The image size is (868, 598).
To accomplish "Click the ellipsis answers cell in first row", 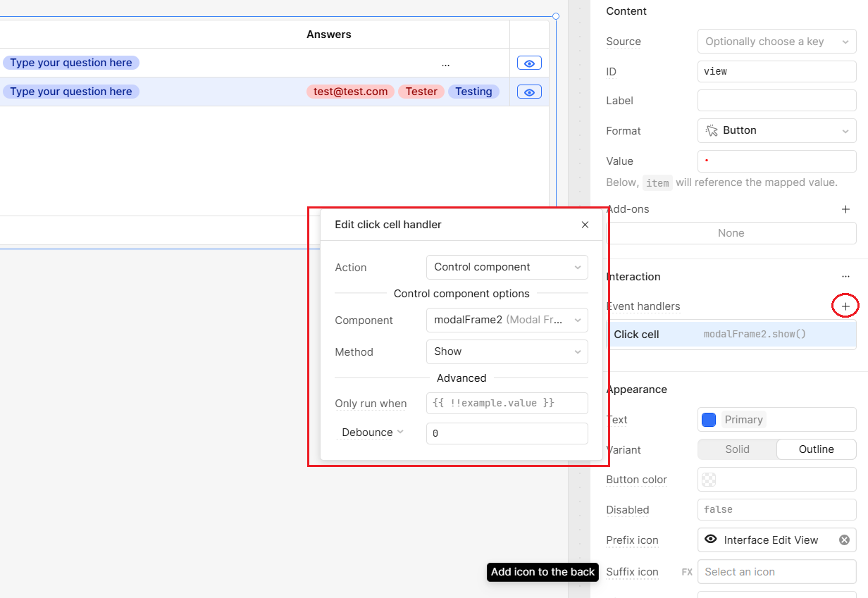I will (x=445, y=63).
